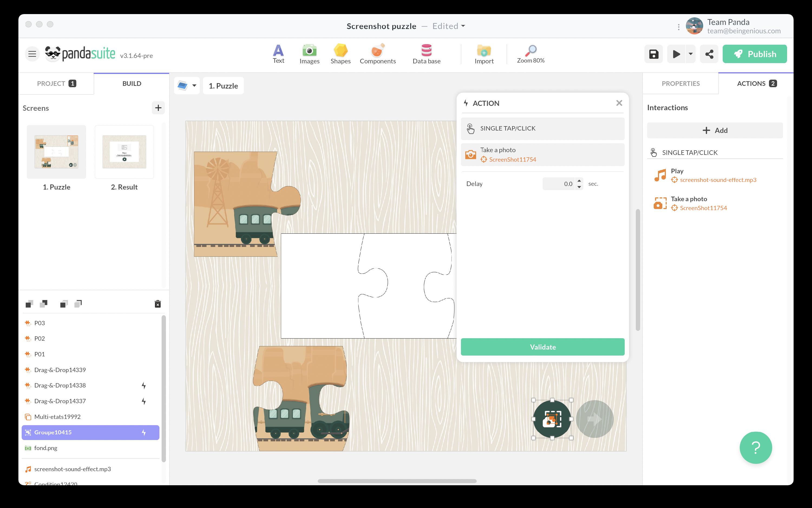This screenshot has height=508, width=812.
Task: Validate the Action settings
Action: tap(542, 347)
